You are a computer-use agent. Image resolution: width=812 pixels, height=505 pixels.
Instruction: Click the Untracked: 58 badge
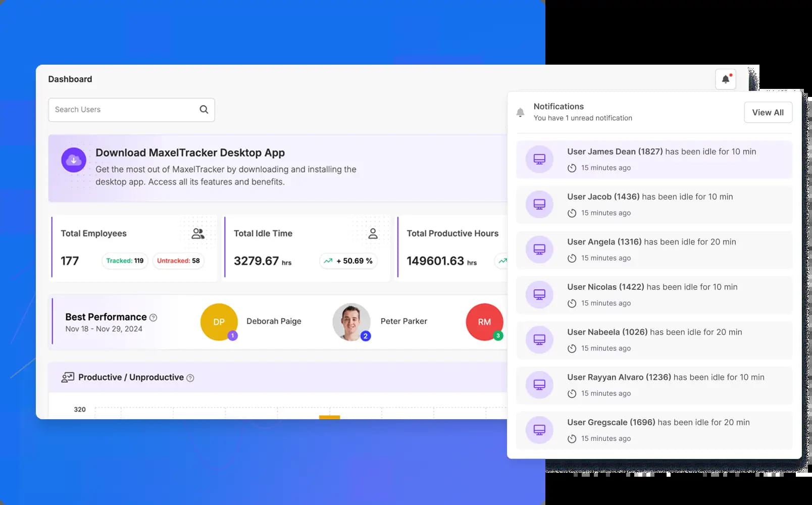[178, 261]
